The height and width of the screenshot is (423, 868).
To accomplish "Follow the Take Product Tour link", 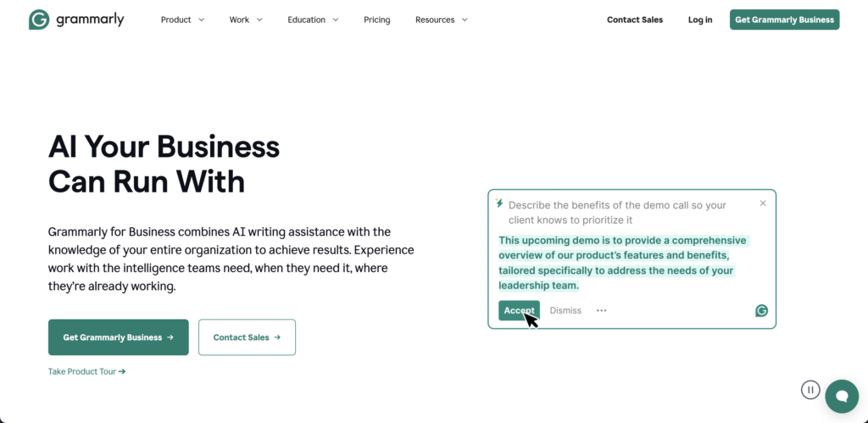I will (x=86, y=371).
